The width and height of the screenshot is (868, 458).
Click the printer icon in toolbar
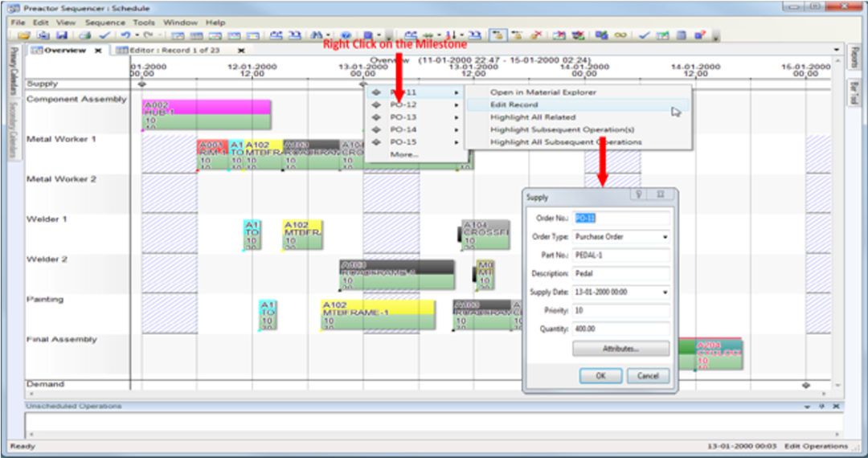click(84, 35)
